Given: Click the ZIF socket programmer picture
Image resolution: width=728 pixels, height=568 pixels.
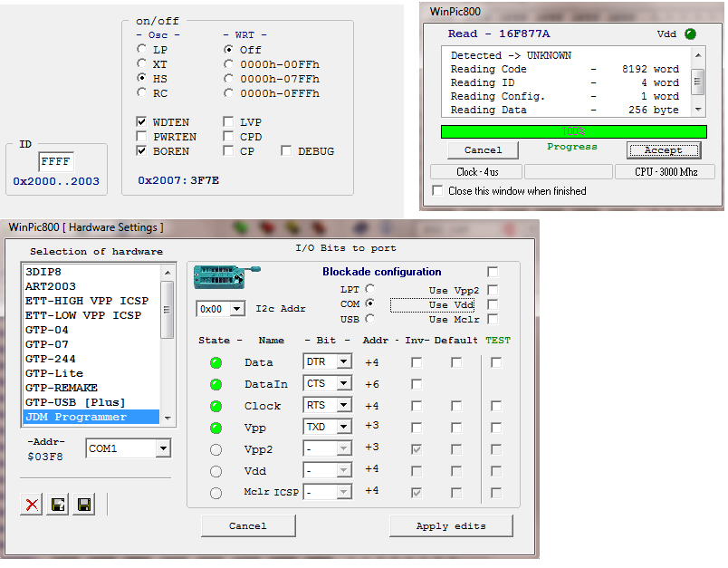Looking at the screenshot, I should [226, 276].
